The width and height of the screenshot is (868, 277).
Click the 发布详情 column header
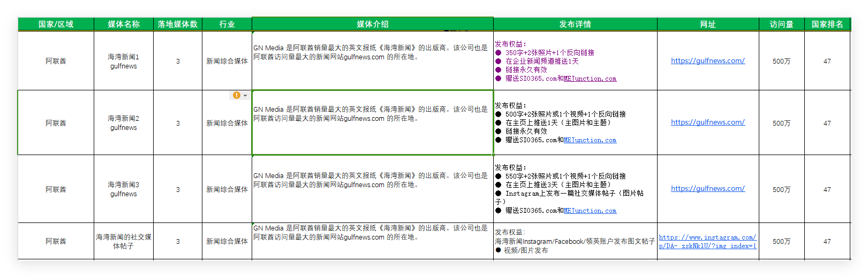575,24
